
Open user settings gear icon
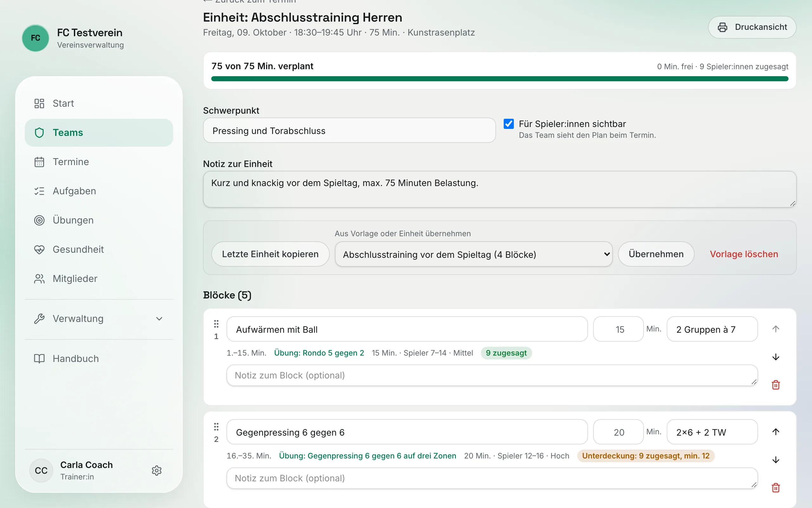pos(157,470)
